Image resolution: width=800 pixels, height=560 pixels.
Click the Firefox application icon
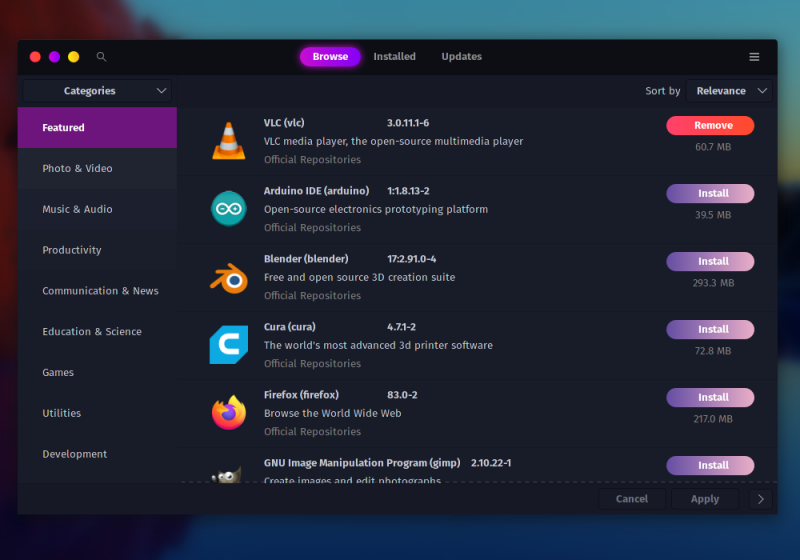pyautogui.click(x=229, y=413)
